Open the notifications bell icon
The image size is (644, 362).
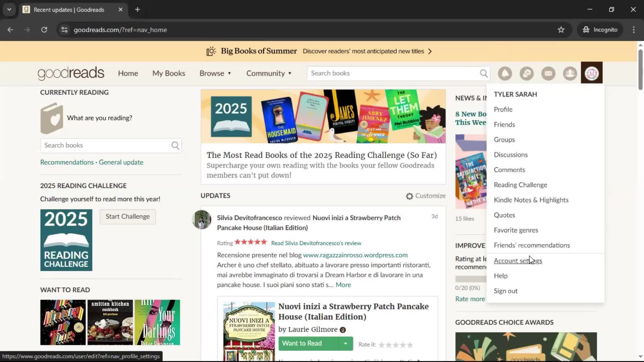(505, 73)
